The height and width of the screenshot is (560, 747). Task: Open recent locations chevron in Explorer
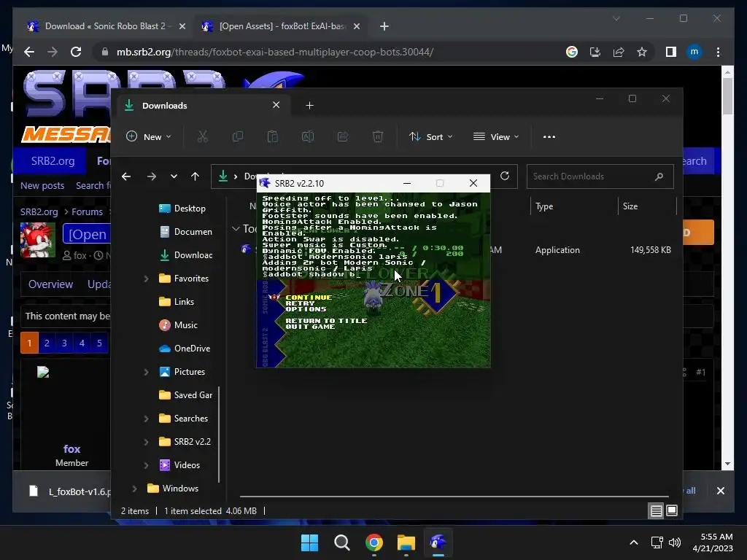(174, 176)
